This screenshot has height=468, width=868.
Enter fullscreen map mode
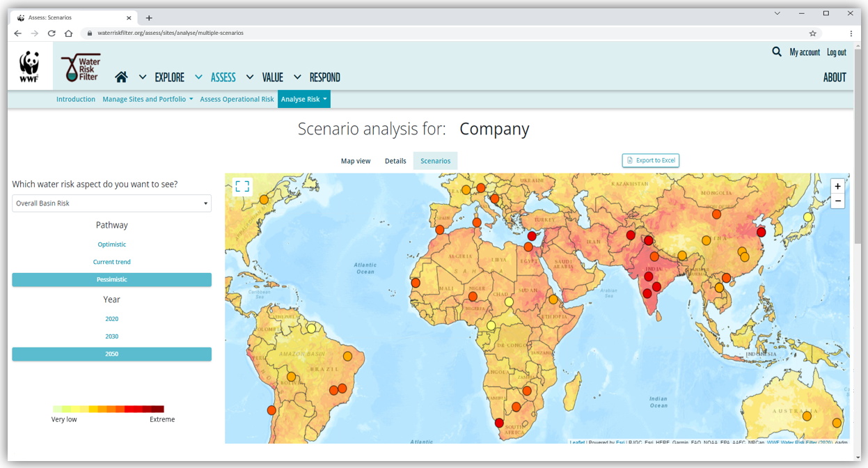[x=242, y=186]
